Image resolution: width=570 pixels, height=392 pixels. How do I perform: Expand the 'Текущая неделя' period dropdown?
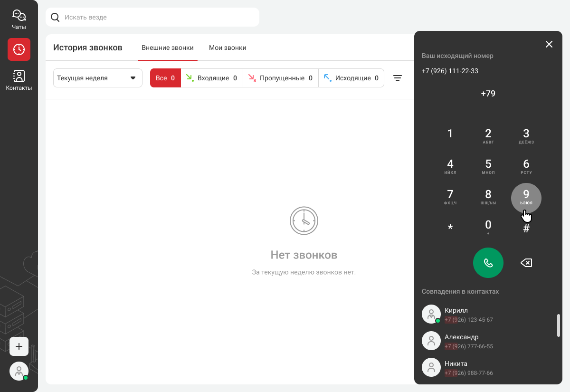[x=98, y=78]
